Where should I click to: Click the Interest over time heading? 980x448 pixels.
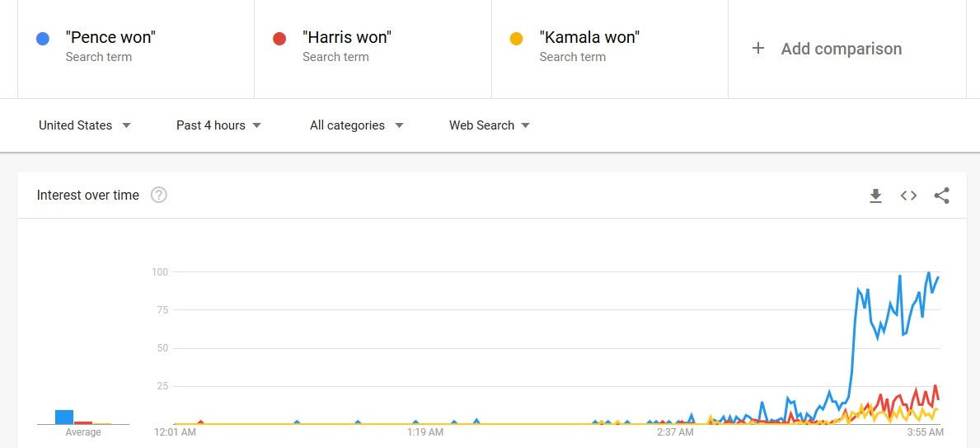click(x=88, y=196)
